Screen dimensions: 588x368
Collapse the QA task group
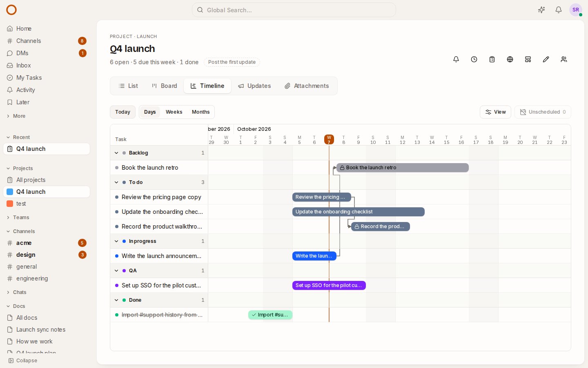click(116, 271)
